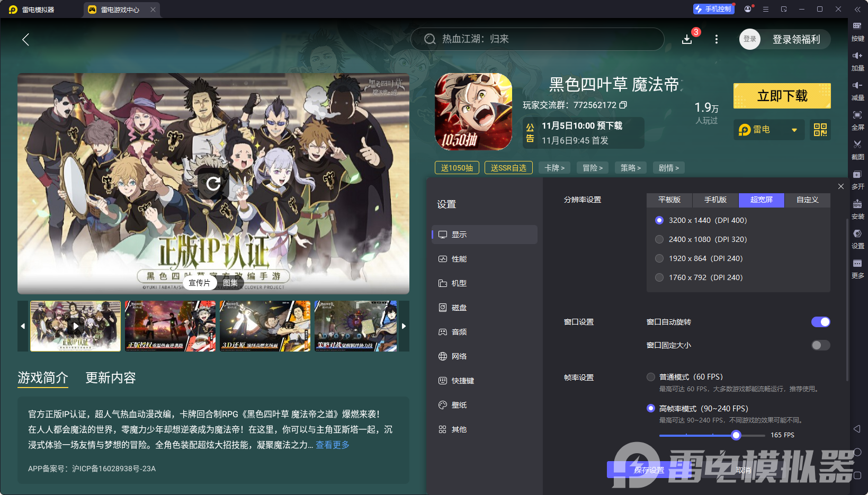The width and height of the screenshot is (868, 495).
Task: Open the 音频 audio settings section
Action: [459, 332]
